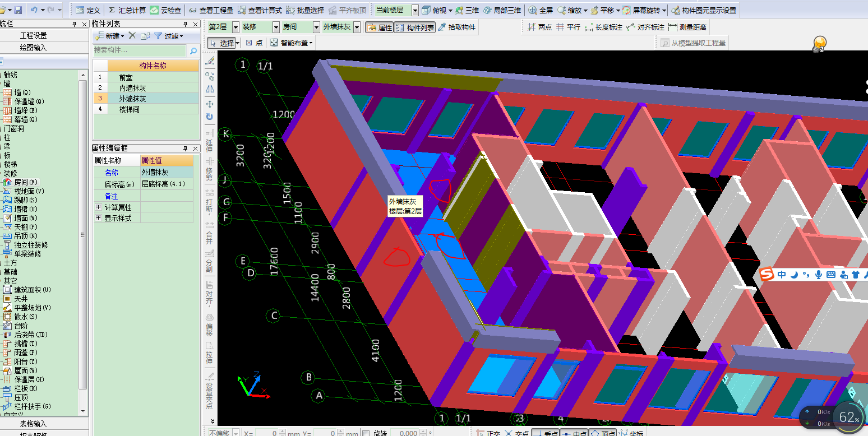
Task: Open the 当前楼层 dropdown
Action: [415, 10]
